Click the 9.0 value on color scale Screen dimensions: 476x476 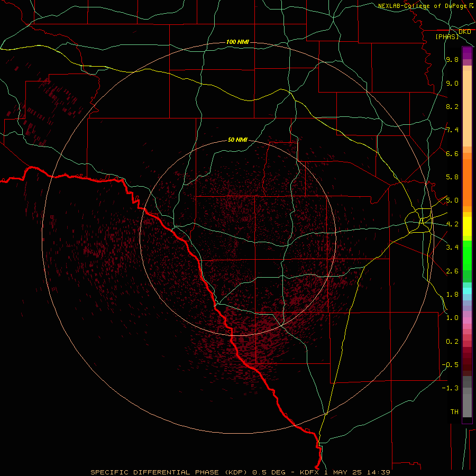coord(452,83)
